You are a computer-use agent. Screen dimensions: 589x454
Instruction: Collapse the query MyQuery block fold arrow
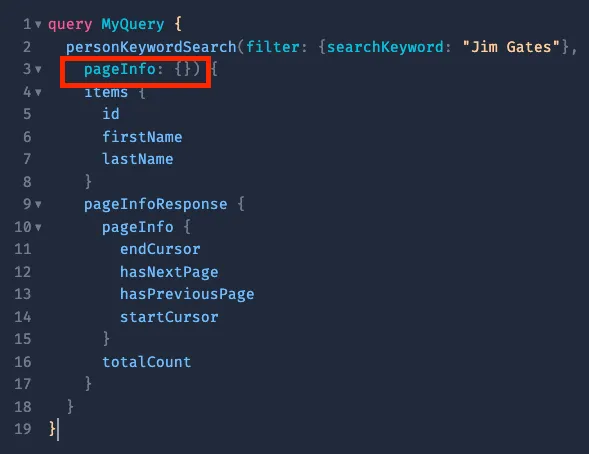pos(38,25)
